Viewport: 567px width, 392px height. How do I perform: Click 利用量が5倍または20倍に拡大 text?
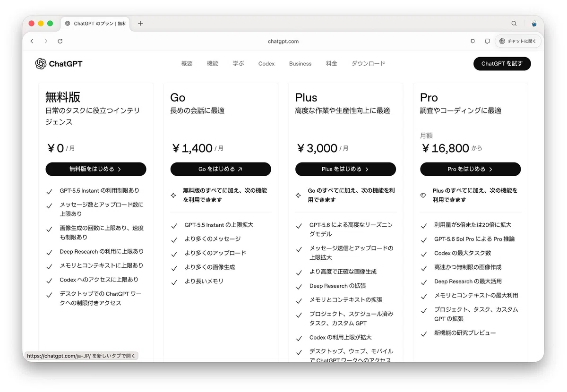click(x=472, y=225)
